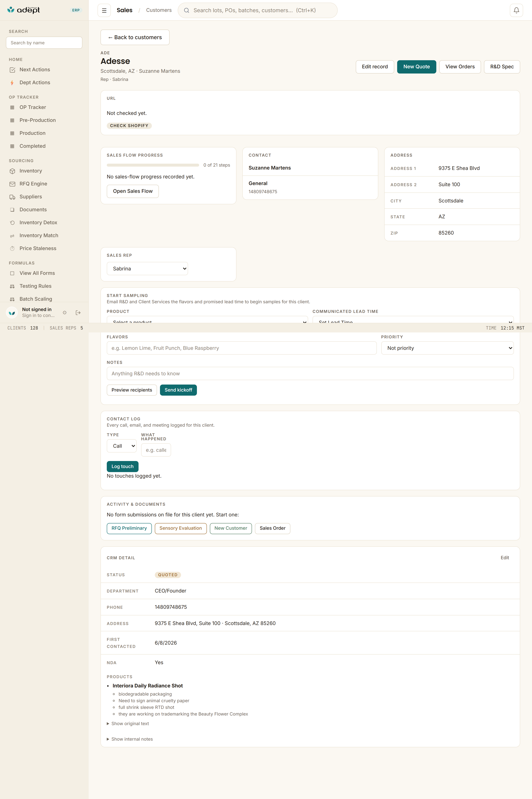Screen dimensions: 532x799
Task: Open the R&D Spec button
Action: 502,67
